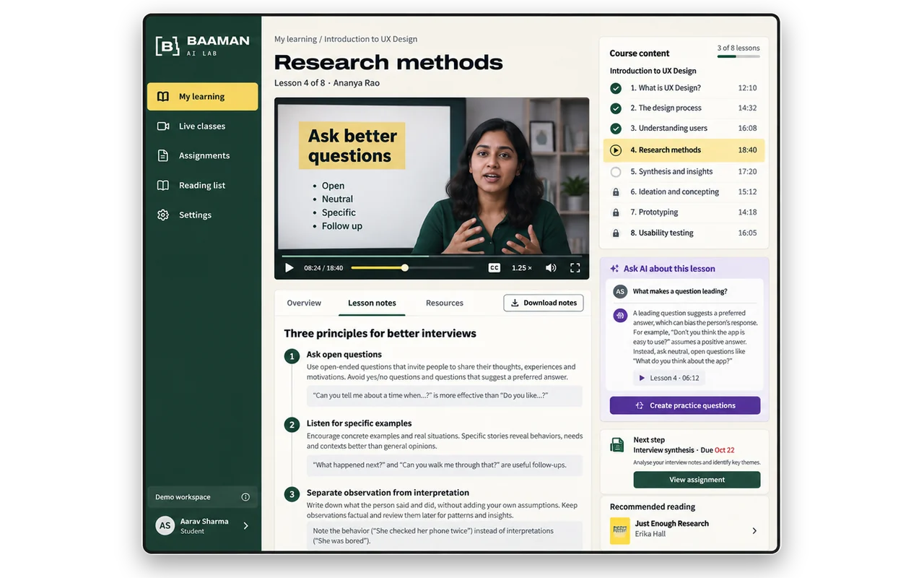
Task: Click the AI assistant avatar icon
Action: [619, 316]
